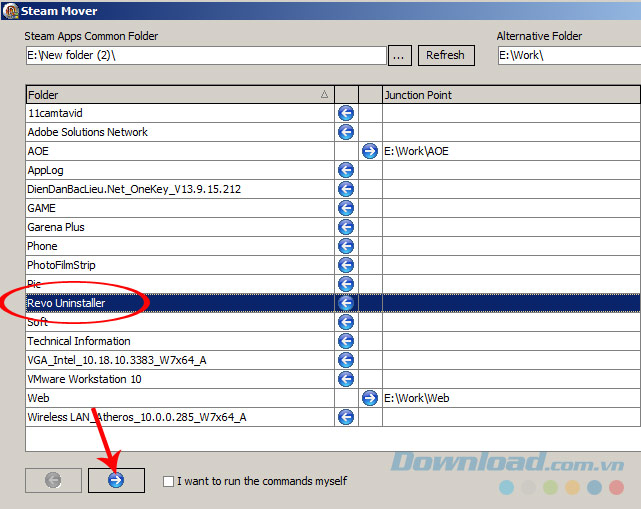Viewport: 641px width, 509px height.
Task: Sort list by the Folder column header
Action: tap(180, 95)
